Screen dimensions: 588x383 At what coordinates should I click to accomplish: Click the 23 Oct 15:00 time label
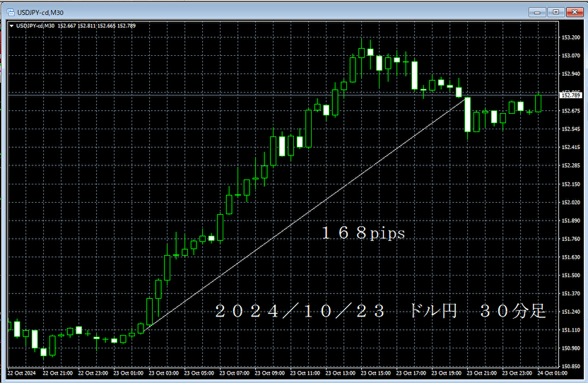(x=376, y=373)
